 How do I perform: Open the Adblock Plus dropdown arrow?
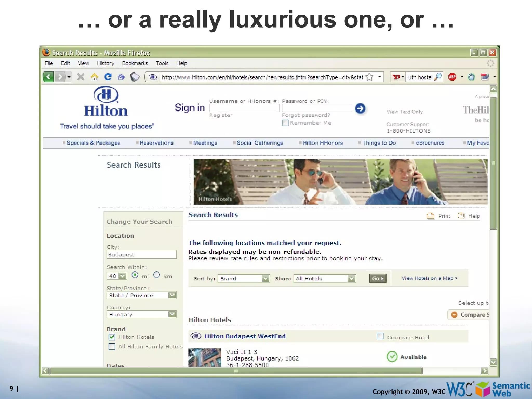point(462,77)
